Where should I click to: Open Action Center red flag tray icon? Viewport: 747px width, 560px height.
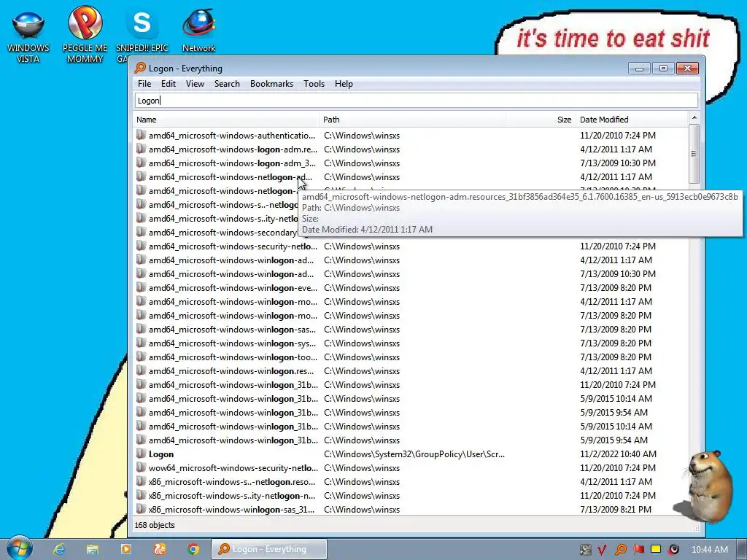[638, 550]
